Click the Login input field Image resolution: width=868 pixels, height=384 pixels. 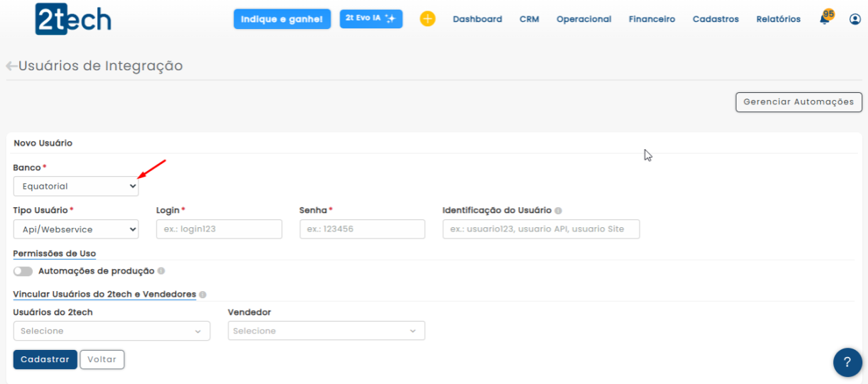point(219,229)
